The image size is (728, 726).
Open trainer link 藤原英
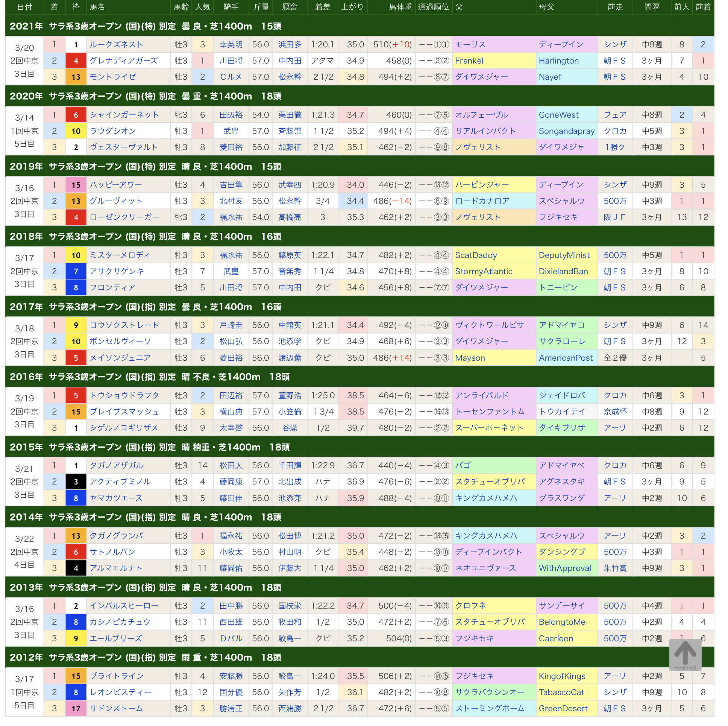[290, 255]
